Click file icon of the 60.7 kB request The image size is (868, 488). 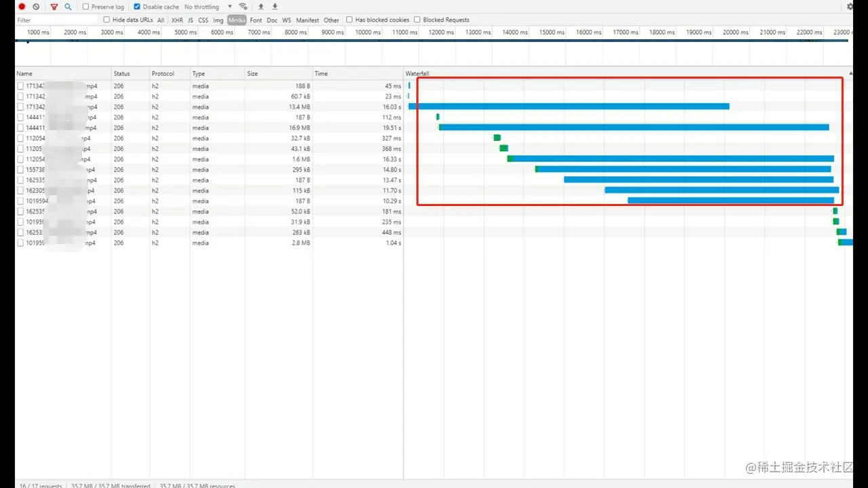pos(20,96)
